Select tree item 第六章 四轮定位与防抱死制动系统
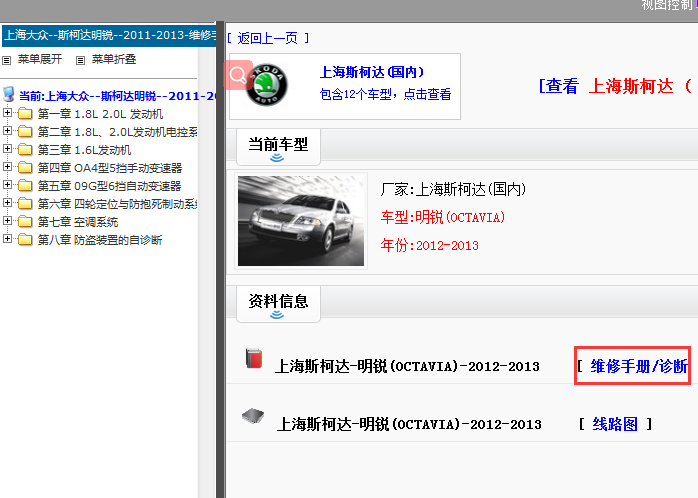Screen dimensions: 698x498 (118, 204)
